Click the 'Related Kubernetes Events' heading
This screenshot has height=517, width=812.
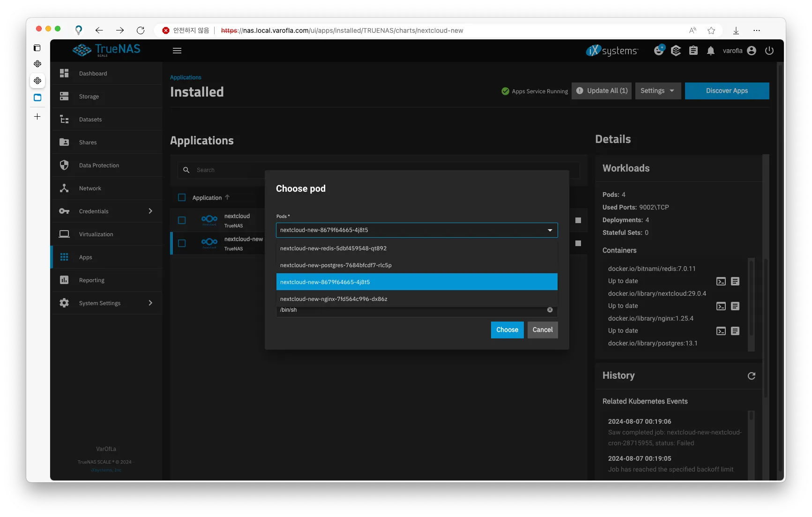(x=645, y=401)
